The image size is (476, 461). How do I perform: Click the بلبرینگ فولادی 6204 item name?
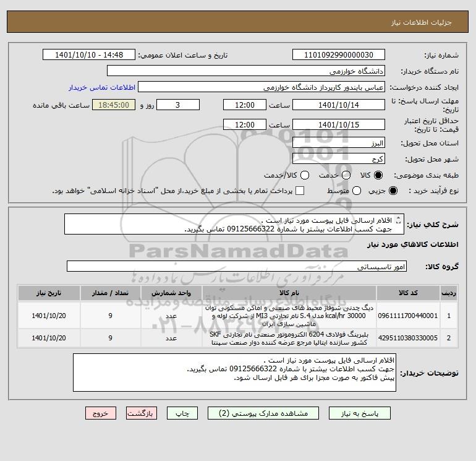(x=289, y=338)
